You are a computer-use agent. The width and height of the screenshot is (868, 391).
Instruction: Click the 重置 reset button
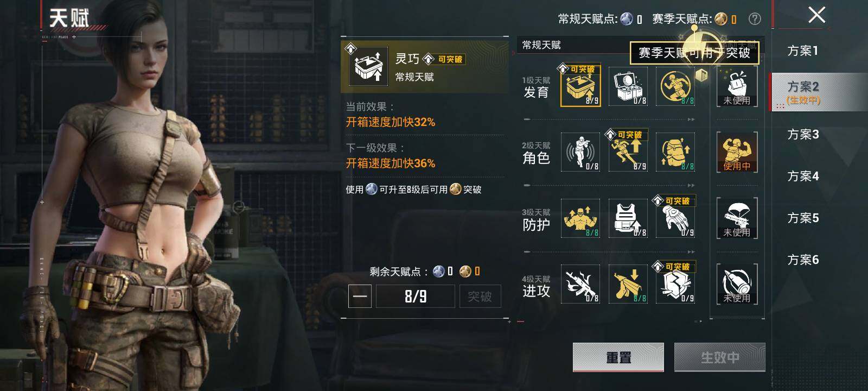point(618,357)
